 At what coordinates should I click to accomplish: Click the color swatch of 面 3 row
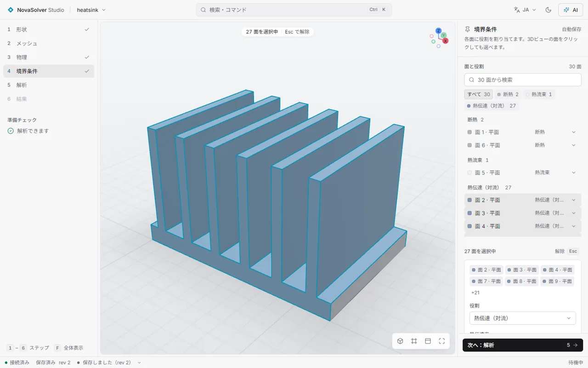tap(469, 213)
